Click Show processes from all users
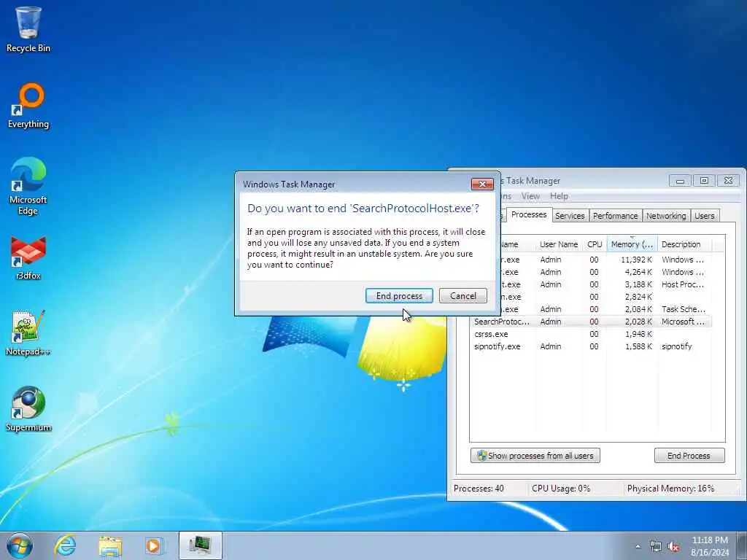The image size is (747, 560). tap(535, 455)
